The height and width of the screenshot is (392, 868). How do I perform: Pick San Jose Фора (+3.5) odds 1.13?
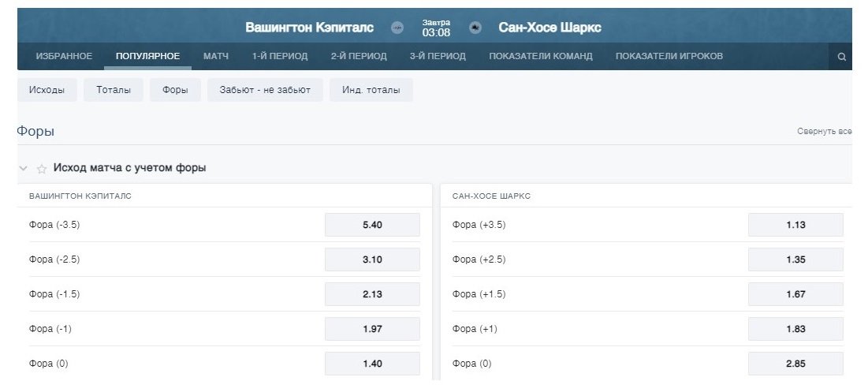coord(795,225)
